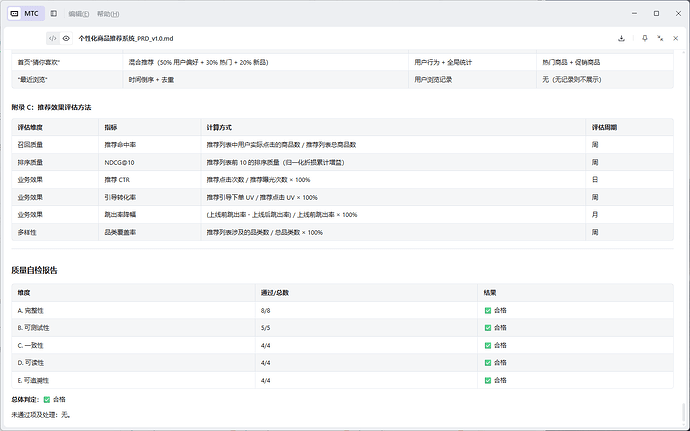
Task: Close the document preview panel
Action: pos(675,38)
